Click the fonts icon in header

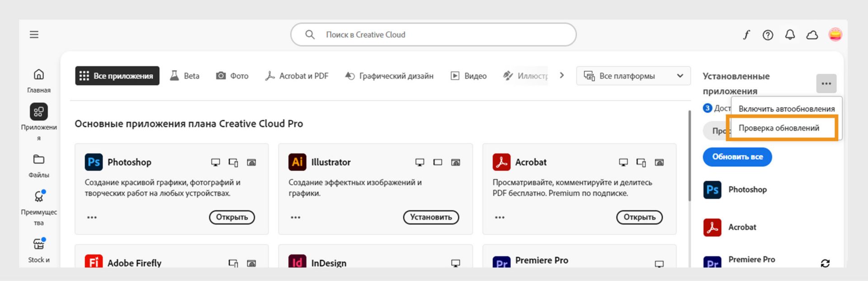[x=746, y=35]
